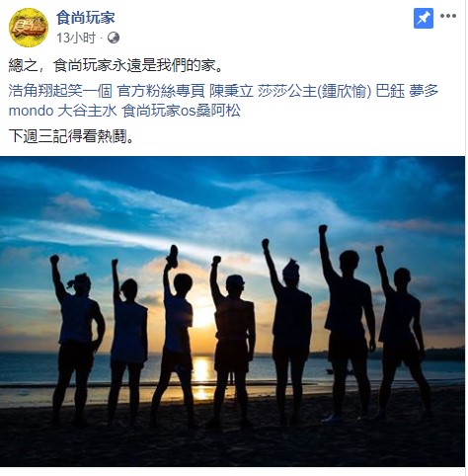Open the beach sunset silhouette photo

click(232, 311)
